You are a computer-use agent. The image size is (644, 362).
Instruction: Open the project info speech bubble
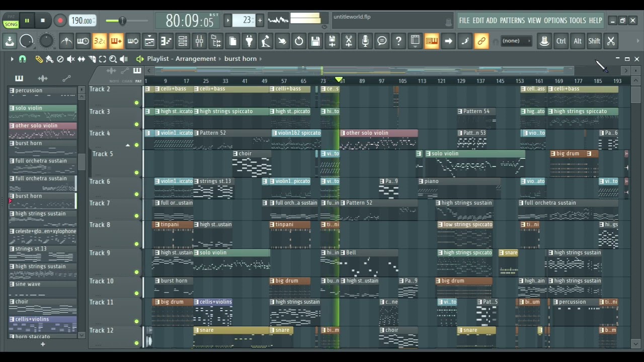pyautogui.click(x=382, y=41)
